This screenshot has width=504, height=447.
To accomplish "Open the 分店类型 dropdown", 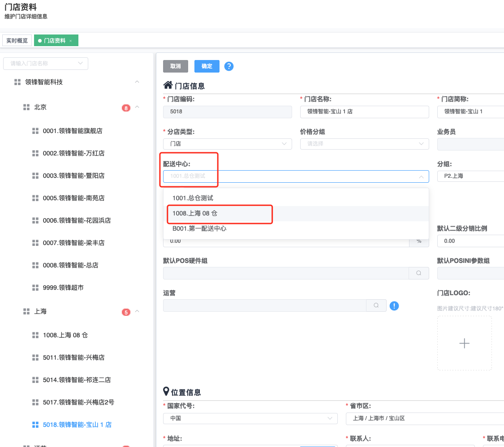I will pyautogui.click(x=228, y=144).
